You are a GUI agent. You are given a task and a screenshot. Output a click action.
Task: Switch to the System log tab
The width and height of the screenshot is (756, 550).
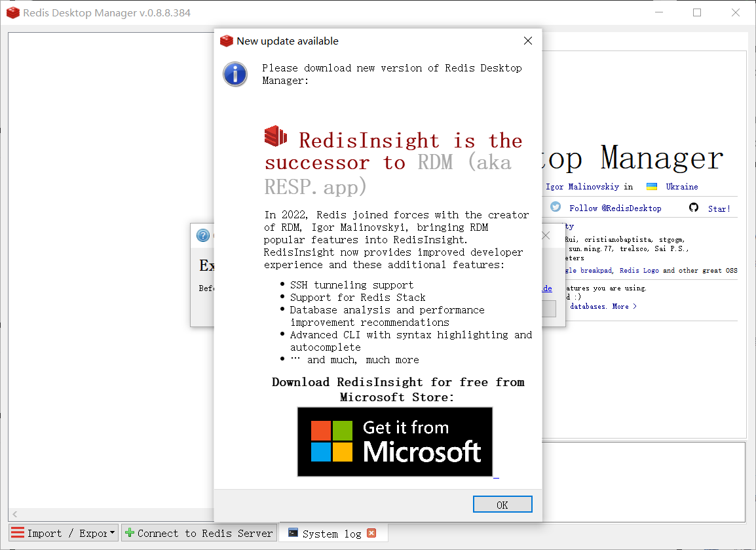331,534
